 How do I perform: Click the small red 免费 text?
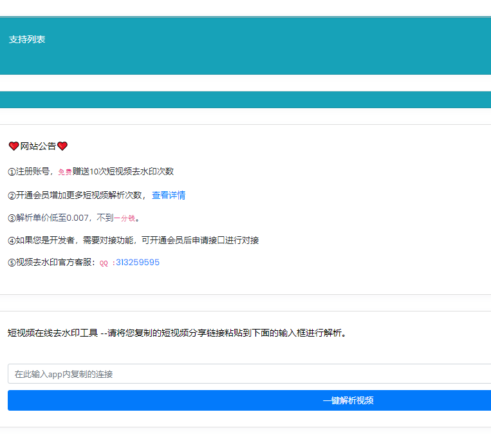pos(64,173)
